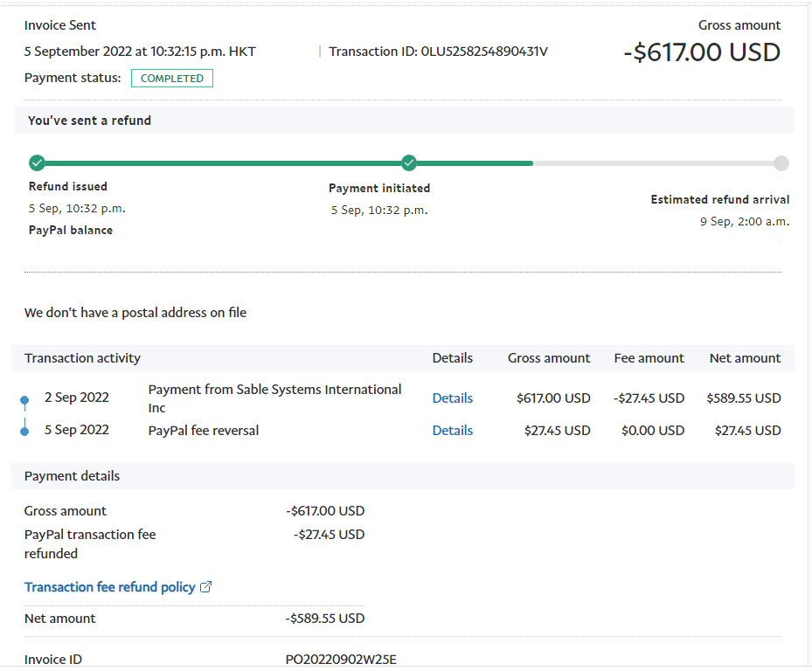Click the external link icon beside refund policy
Viewport: 812px width, 671px height.
click(x=206, y=587)
